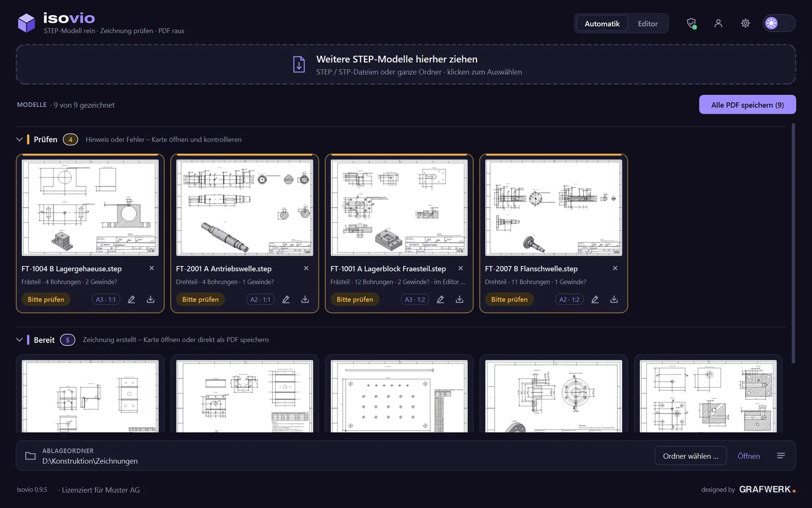Click the Ablageordner folder icon
The image size is (812, 508).
click(x=30, y=456)
